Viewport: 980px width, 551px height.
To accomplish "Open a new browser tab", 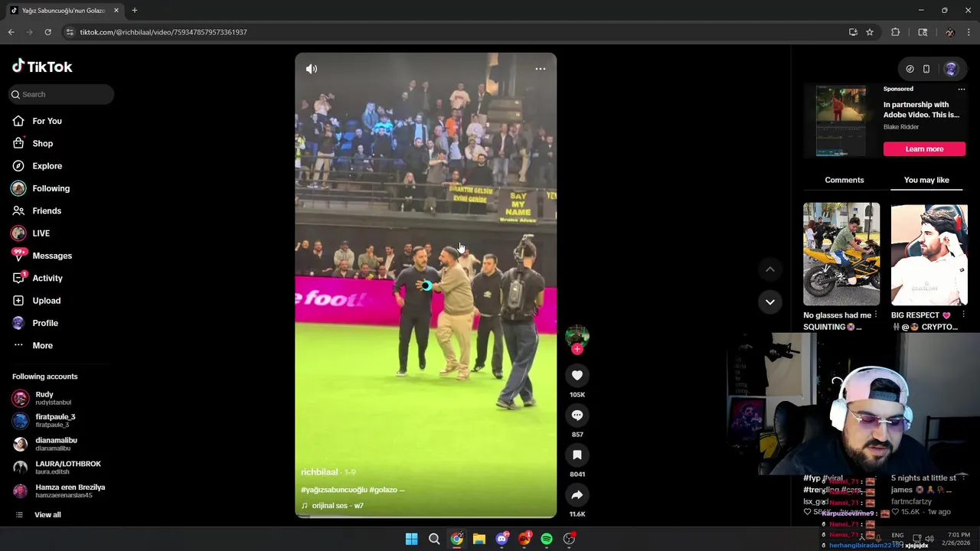I will pyautogui.click(x=134, y=11).
